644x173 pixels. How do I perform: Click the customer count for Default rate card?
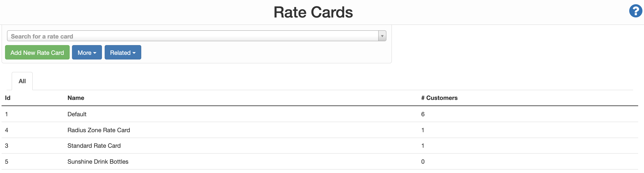[423, 114]
